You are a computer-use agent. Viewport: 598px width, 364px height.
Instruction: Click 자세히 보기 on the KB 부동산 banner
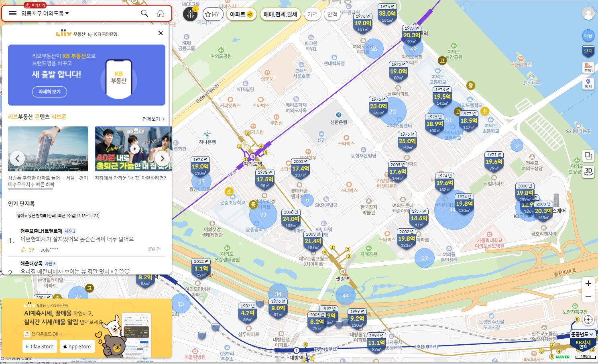point(49,92)
